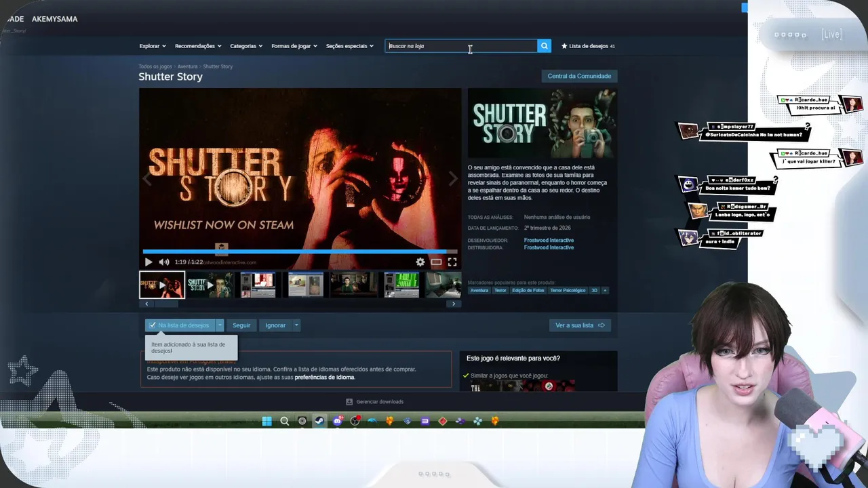The image size is (868, 488).
Task: Open the AKEMYSAMA profile tab
Action: point(54,19)
